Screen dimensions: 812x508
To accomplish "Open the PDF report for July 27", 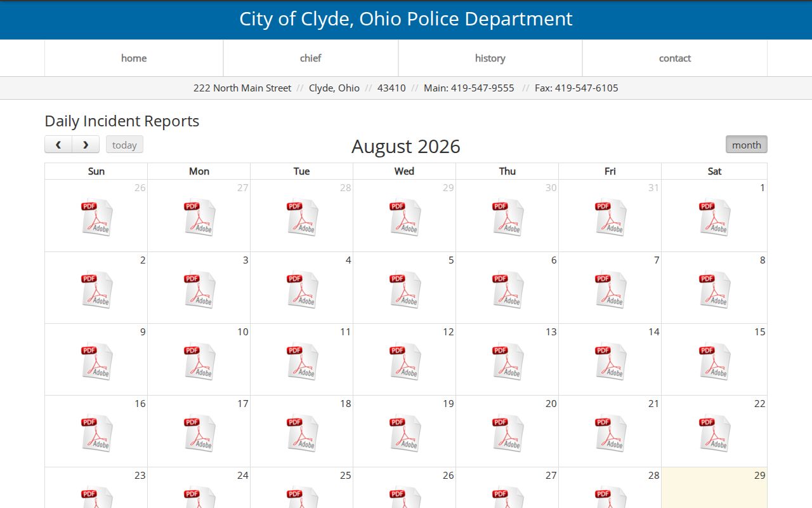I will (199, 217).
